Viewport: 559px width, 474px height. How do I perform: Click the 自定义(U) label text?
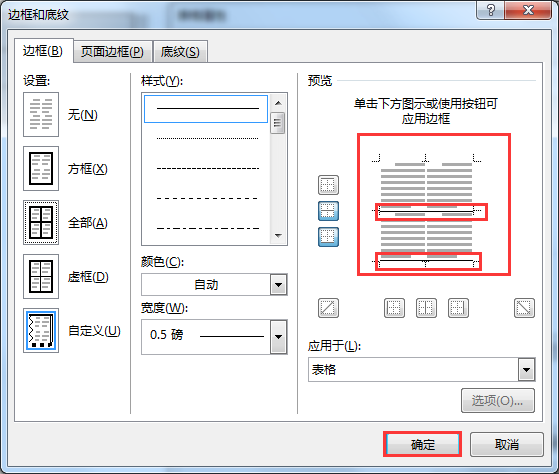[x=94, y=331]
